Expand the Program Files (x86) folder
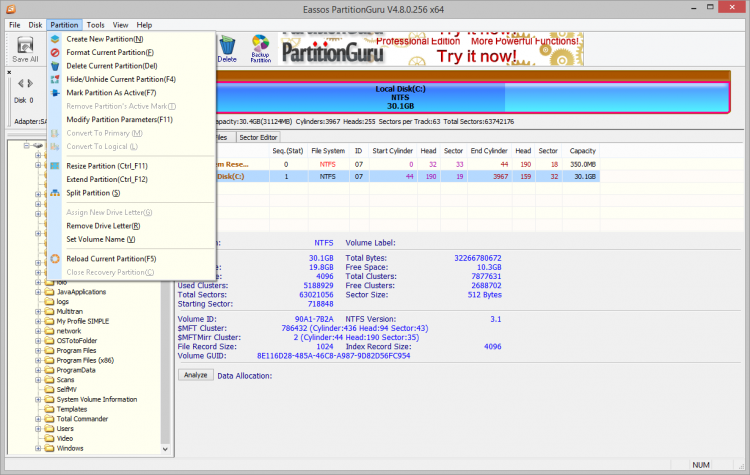The height and width of the screenshot is (475, 750). click(38, 360)
